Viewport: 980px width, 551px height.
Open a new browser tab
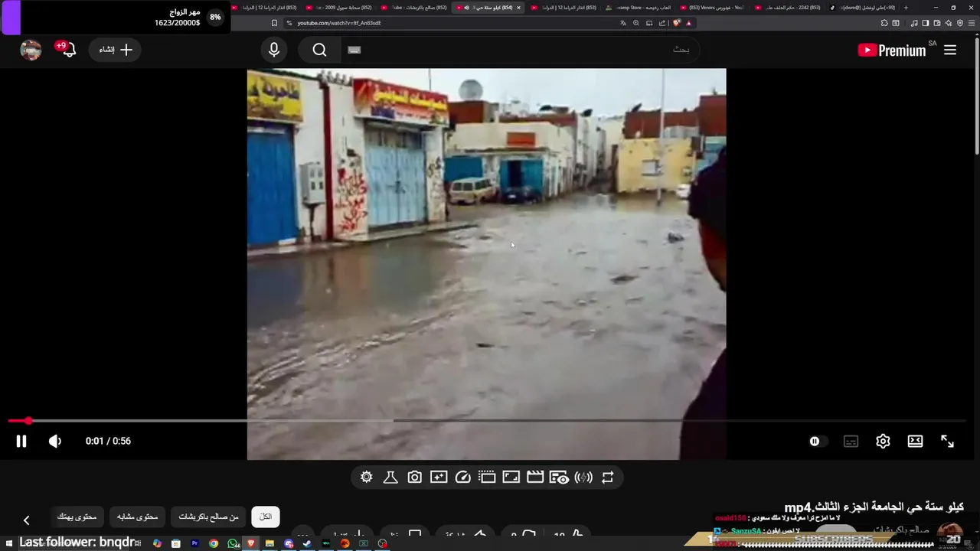906,8
